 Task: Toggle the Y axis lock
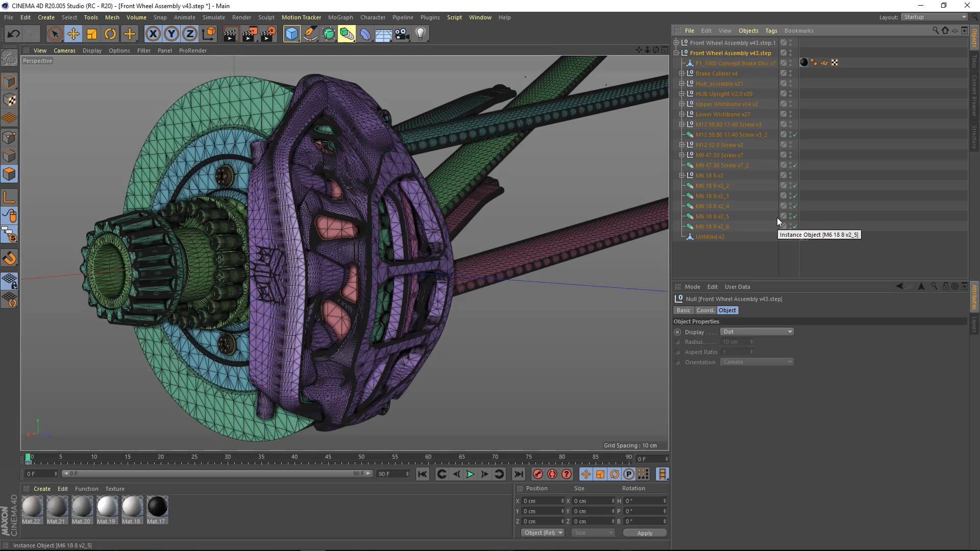(x=171, y=34)
